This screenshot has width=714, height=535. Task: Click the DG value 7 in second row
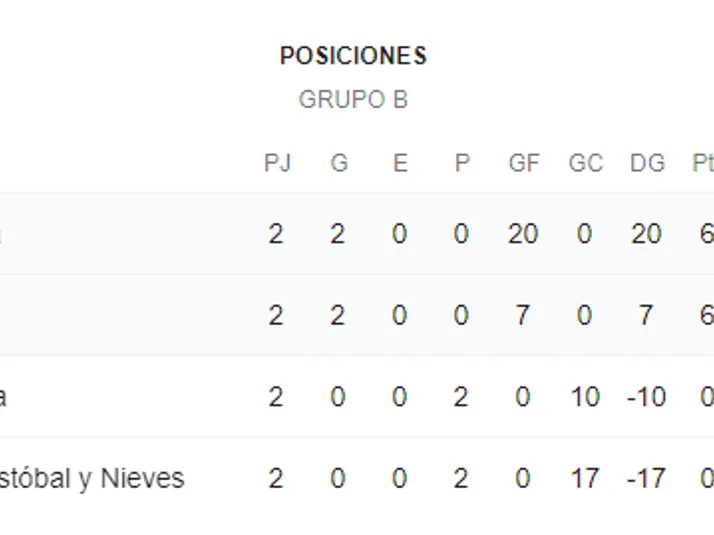[646, 316]
